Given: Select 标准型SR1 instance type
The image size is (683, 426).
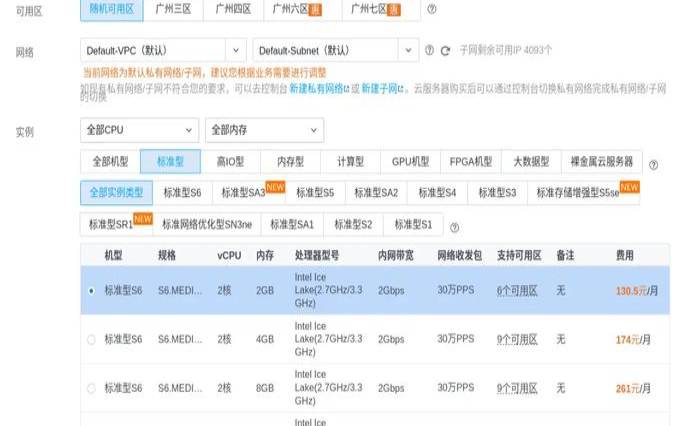Looking at the screenshot, I should 116,224.
